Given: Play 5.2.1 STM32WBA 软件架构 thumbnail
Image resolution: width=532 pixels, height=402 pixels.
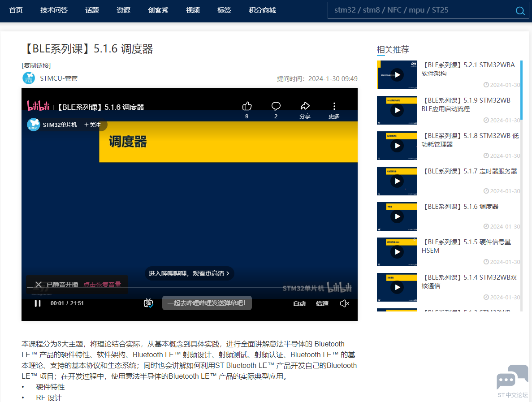Looking at the screenshot, I should [397, 75].
